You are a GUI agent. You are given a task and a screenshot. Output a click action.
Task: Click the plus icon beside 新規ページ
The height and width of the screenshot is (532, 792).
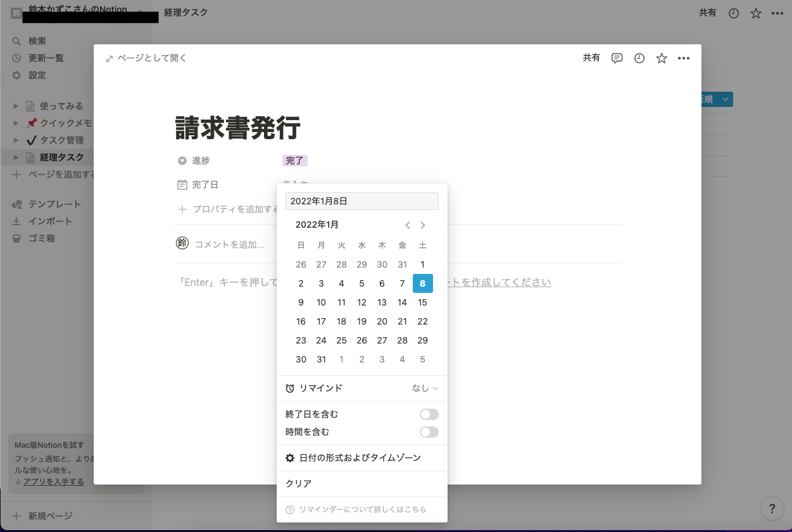pos(17,516)
